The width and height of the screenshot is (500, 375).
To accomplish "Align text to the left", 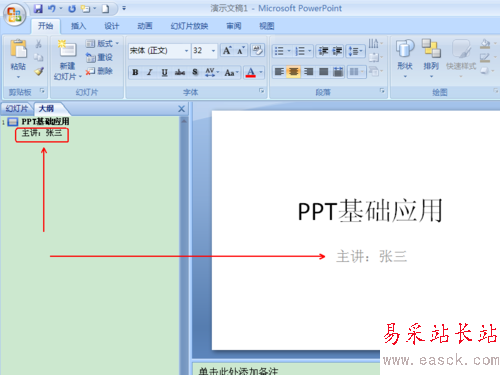I will click(x=279, y=72).
